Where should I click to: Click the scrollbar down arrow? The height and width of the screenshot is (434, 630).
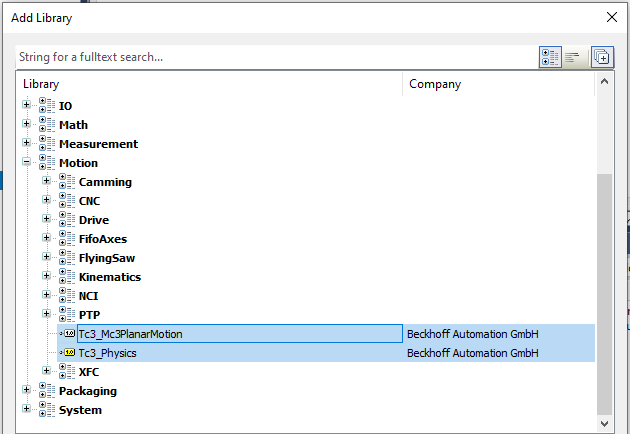[x=604, y=424]
